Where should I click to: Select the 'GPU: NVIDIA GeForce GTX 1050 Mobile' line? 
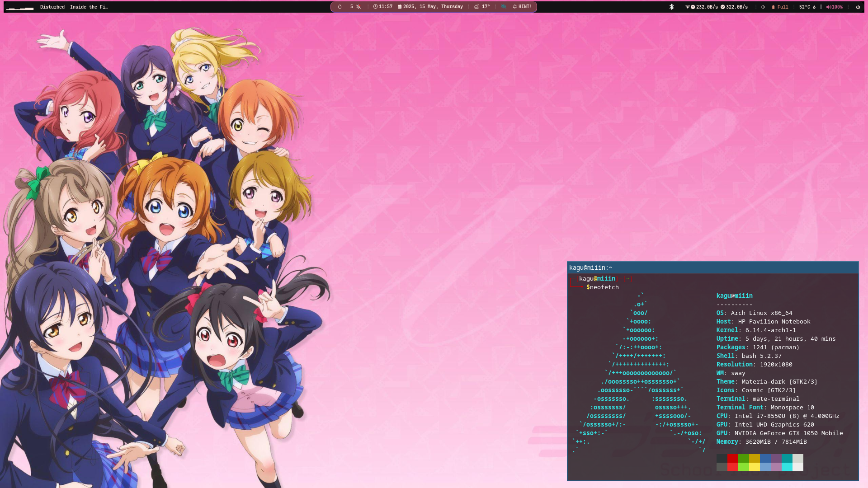pyautogui.click(x=780, y=433)
